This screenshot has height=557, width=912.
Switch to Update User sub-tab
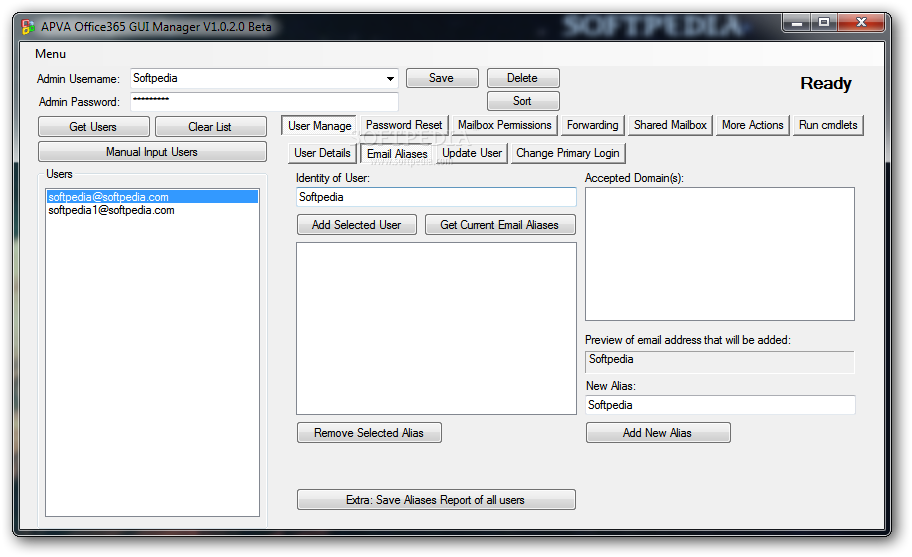pos(472,153)
